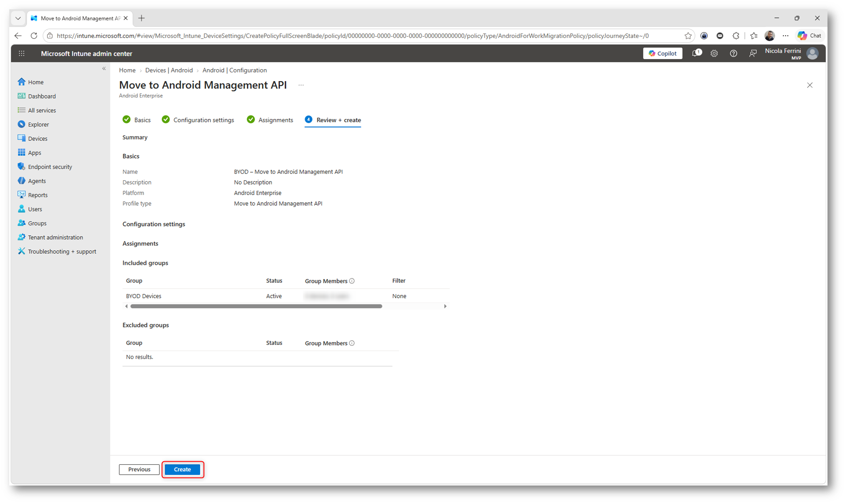Open the Devices sidebar icon
The height and width of the screenshot is (504, 846).
click(x=22, y=138)
